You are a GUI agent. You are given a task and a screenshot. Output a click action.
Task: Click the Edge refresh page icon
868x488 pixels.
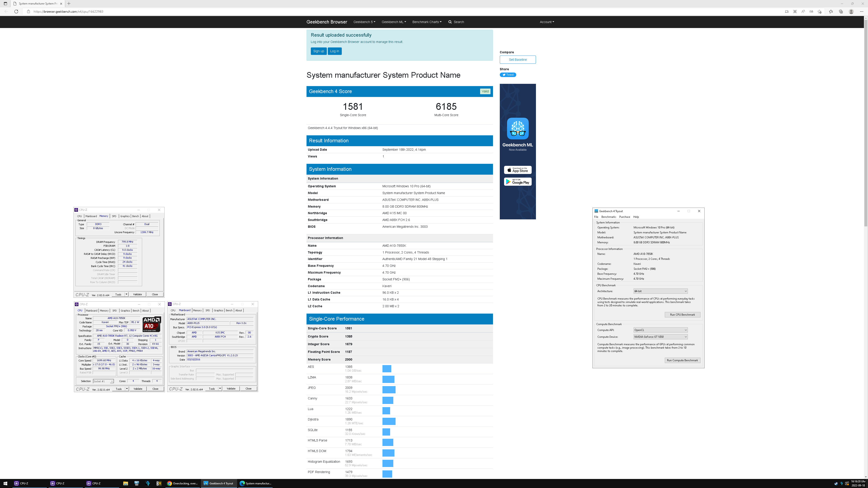tap(16, 12)
